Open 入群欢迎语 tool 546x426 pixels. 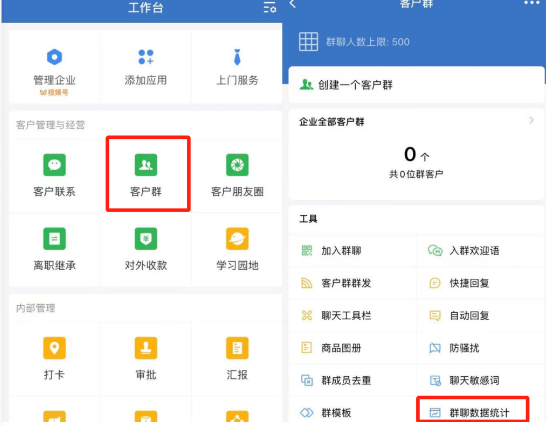point(481,250)
